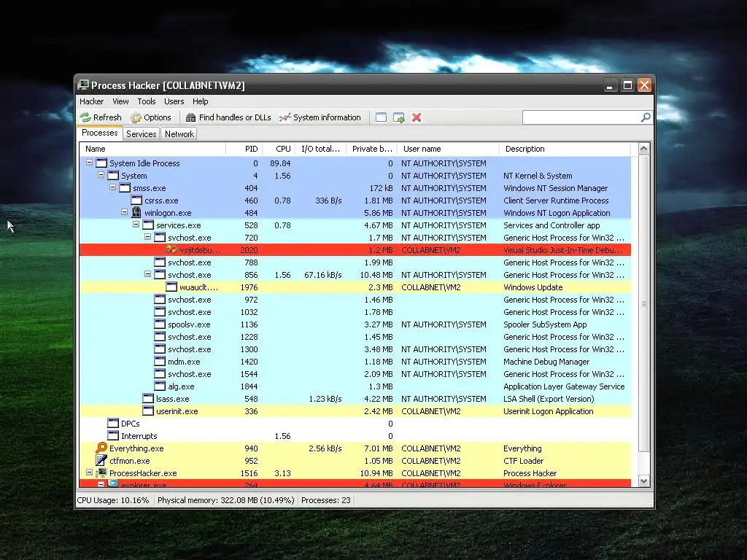Viewport: 747px width, 560px height.
Task: Sort by Private bytes column header
Action: [371, 149]
